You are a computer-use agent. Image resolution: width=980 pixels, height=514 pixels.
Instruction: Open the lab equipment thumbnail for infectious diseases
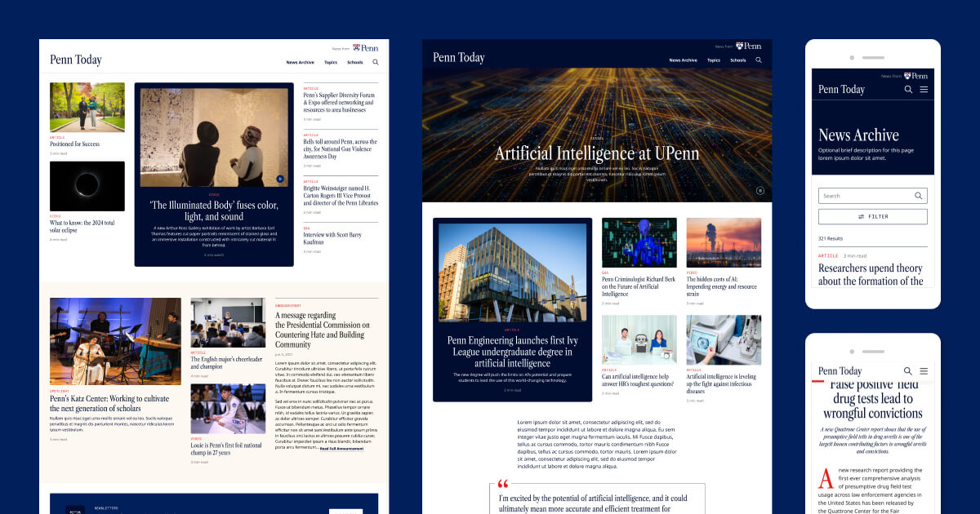click(724, 340)
